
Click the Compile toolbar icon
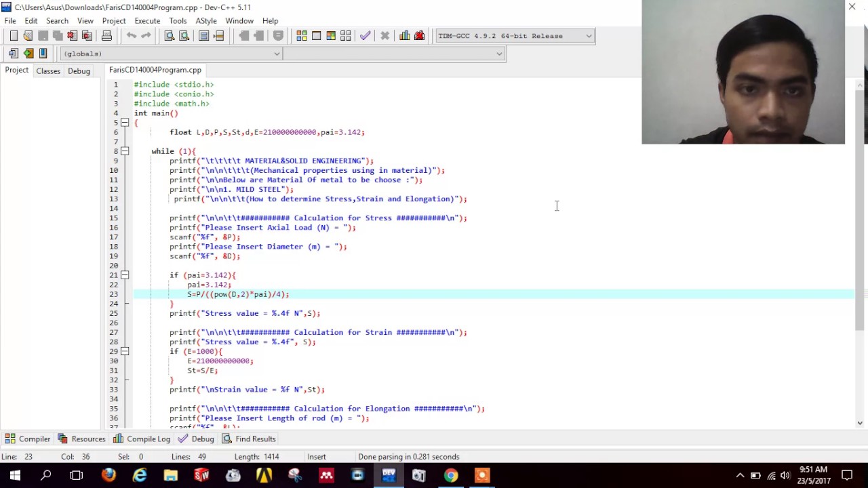click(302, 36)
